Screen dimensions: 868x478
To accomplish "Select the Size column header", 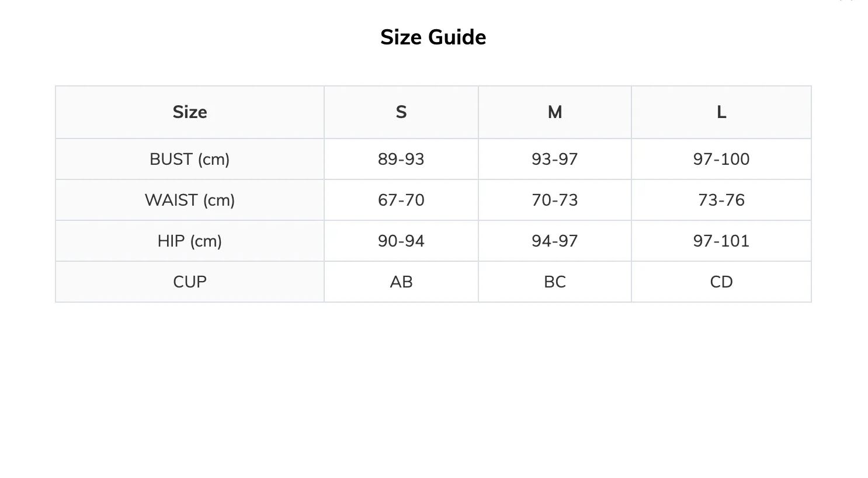I will pos(190,112).
